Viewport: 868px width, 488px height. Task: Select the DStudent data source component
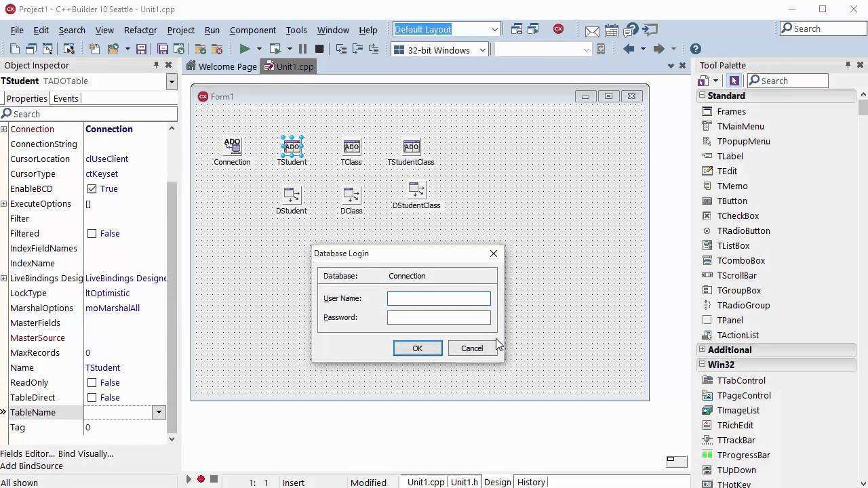[x=292, y=195]
